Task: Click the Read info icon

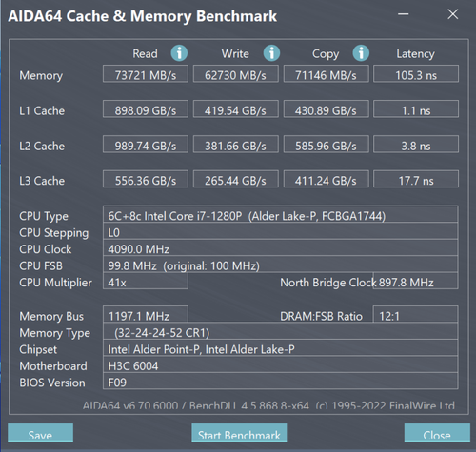Action: click(x=179, y=53)
